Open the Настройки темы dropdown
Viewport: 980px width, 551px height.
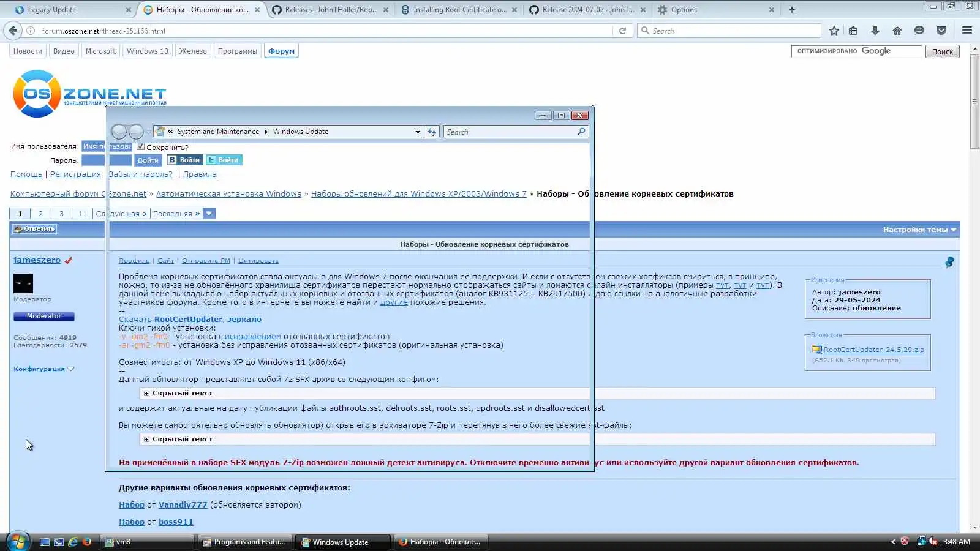coord(919,230)
